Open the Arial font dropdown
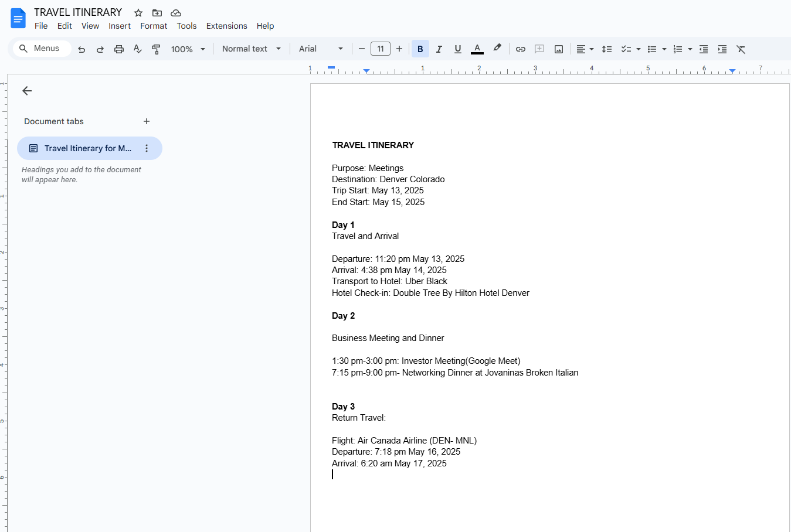Screen dimensions: 791x532 [321, 49]
